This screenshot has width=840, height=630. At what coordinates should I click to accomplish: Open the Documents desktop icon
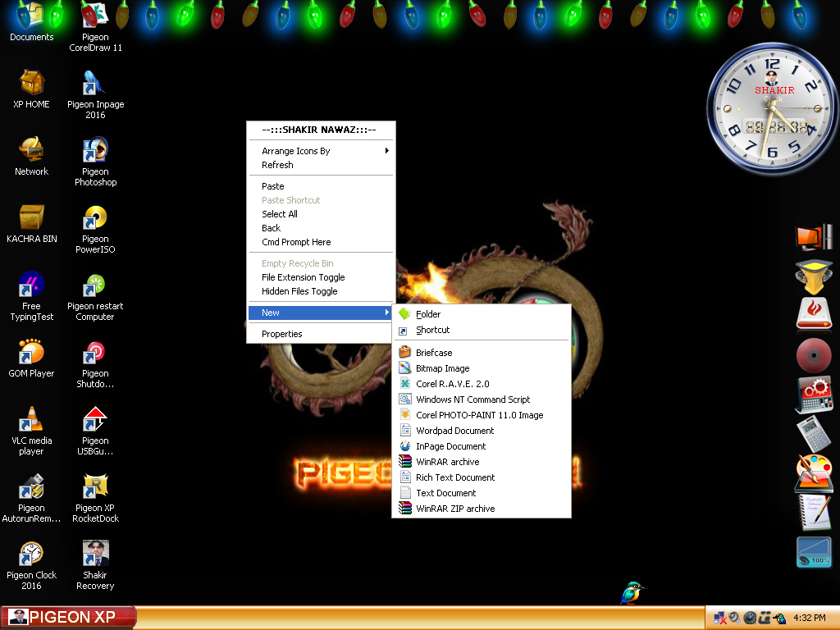coord(31,22)
